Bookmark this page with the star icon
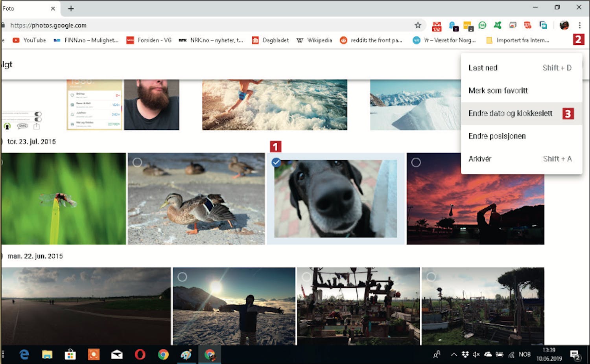Screen dimensions: 590x364 click(x=418, y=26)
